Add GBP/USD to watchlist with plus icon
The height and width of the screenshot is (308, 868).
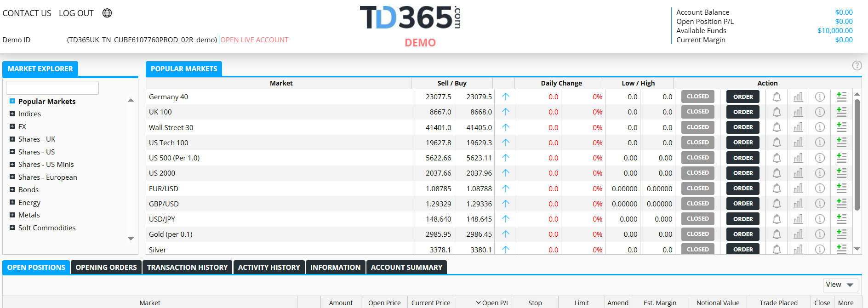click(x=841, y=204)
